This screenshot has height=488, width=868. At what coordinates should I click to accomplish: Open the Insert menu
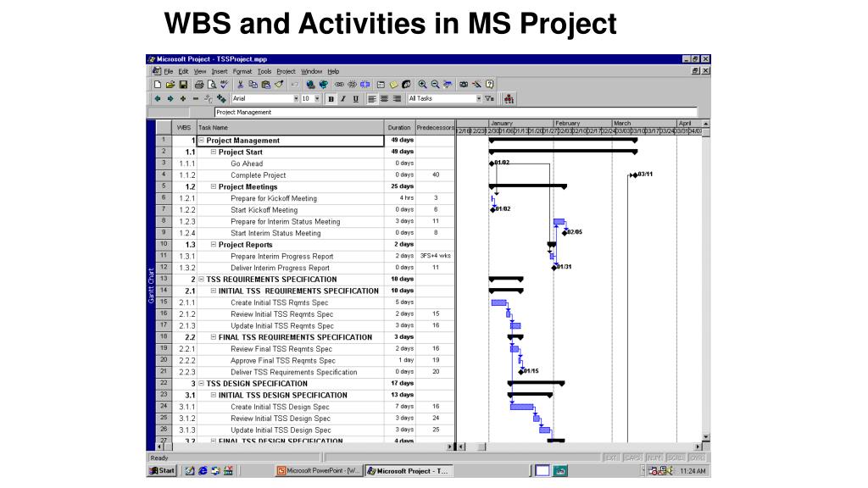(x=220, y=71)
